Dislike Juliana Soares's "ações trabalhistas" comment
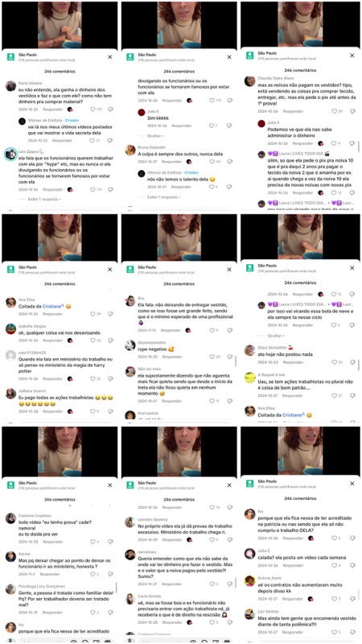This screenshot has height=644, width=362. coord(110,411)
